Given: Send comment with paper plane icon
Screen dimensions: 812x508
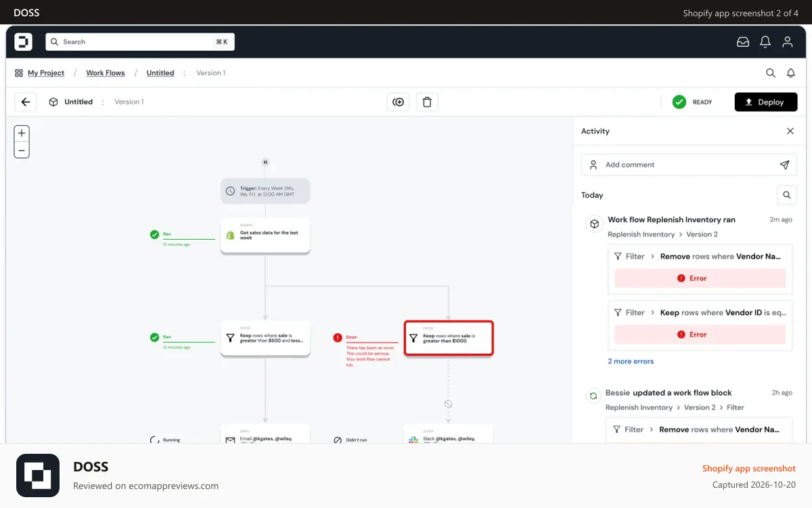Looking at the screenshot, I should pos(784,165).
